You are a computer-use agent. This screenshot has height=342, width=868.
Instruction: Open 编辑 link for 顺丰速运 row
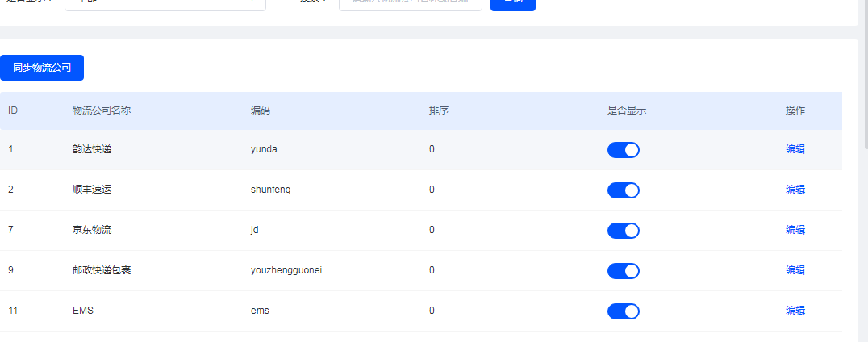[795, 190]
